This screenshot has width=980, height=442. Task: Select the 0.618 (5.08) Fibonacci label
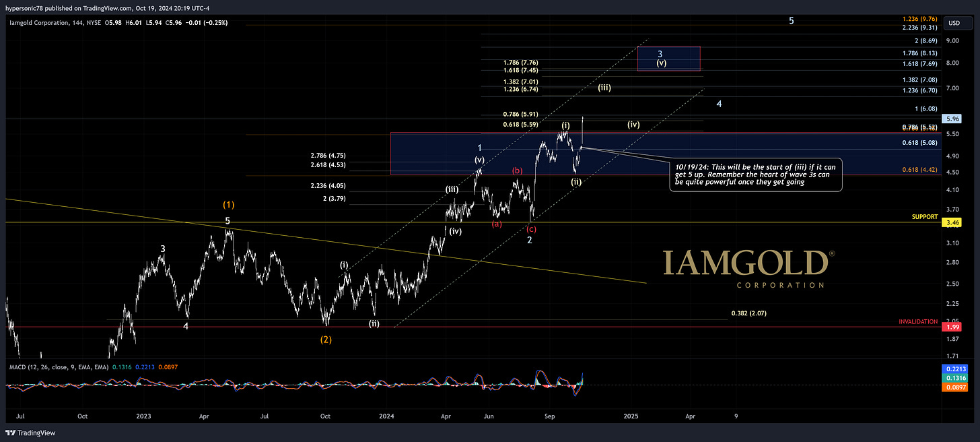click(919, 143)
